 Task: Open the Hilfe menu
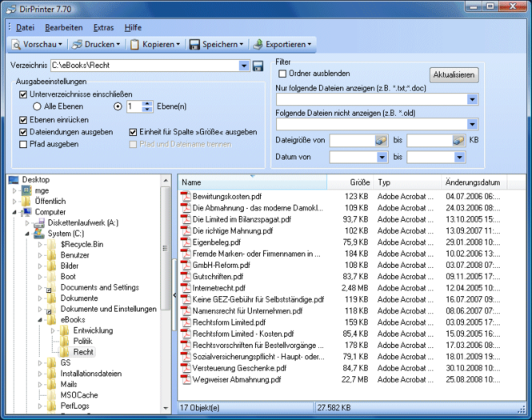[133, 28]
